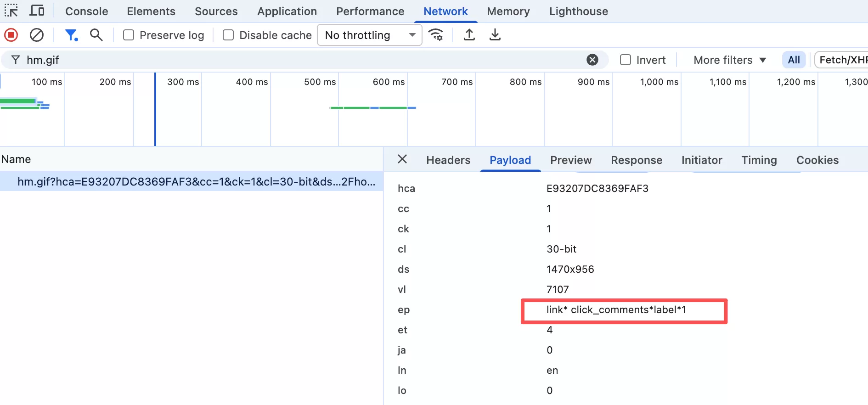The height and width of the screenshot is (405, 868).
Task: Select the hm.gif request row
Action: coord(196,182)
